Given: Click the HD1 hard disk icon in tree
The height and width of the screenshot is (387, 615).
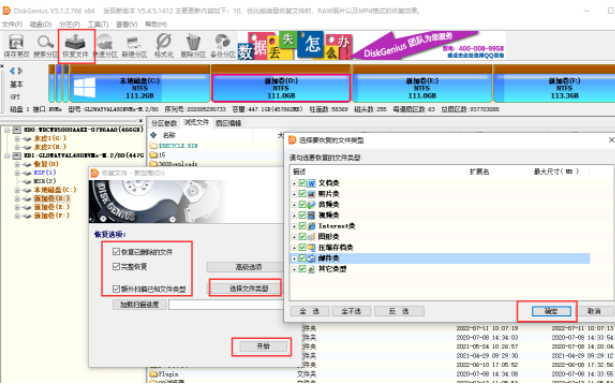Looking at the screenshot, I should pyautogui.click(x=17, y=156).
